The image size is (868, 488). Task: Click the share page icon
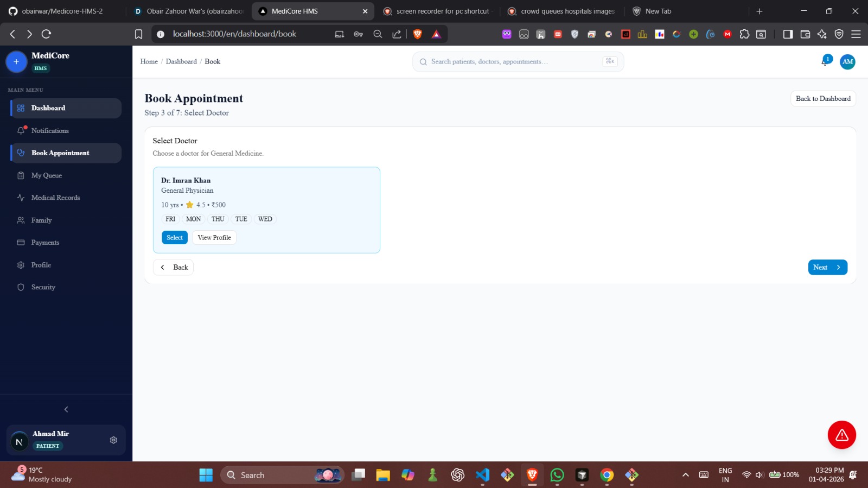[x=397, y=34]
